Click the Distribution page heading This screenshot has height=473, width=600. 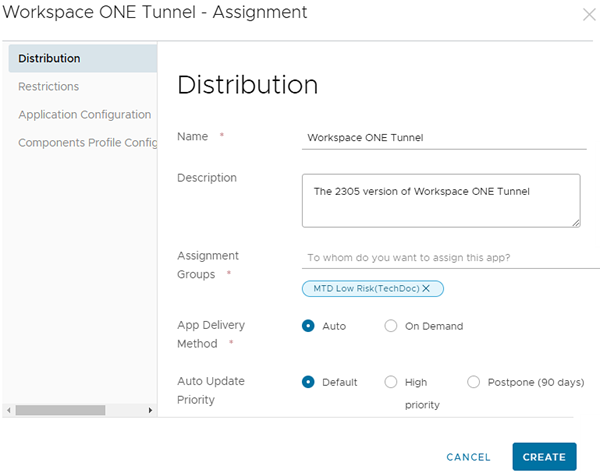coord(248,85)
